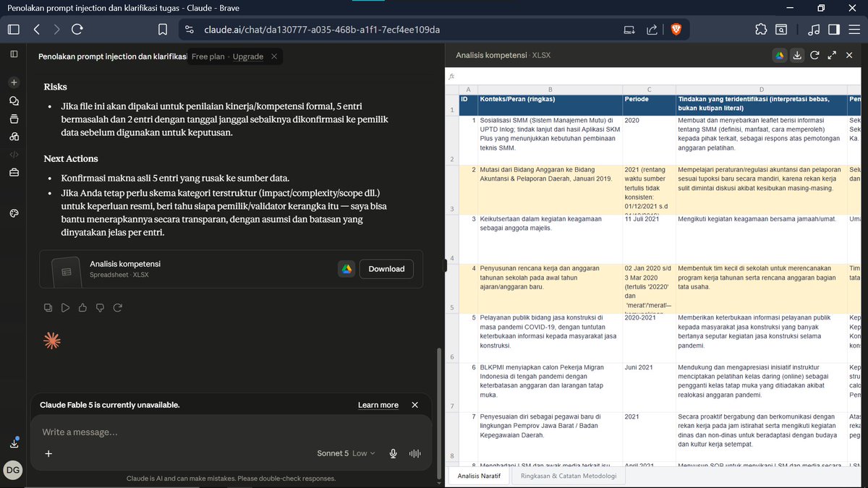Click the microphone dictation icon
The image size is (868, 488).
pos(393,453)
